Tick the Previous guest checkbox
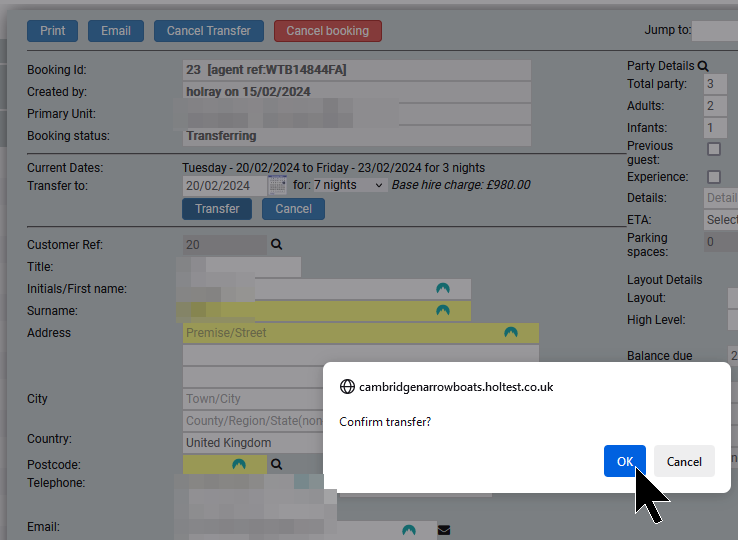This screenshot has width=738, height=540. pos(714,150)
